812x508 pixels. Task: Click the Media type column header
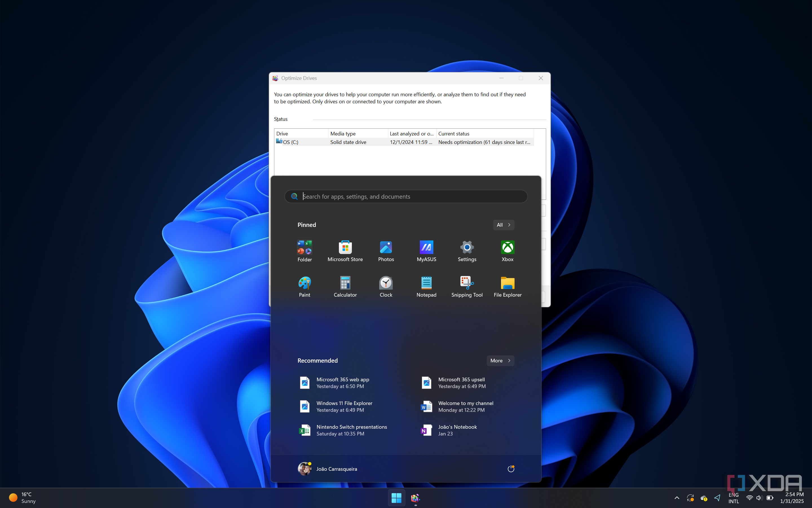pos(358,133)
